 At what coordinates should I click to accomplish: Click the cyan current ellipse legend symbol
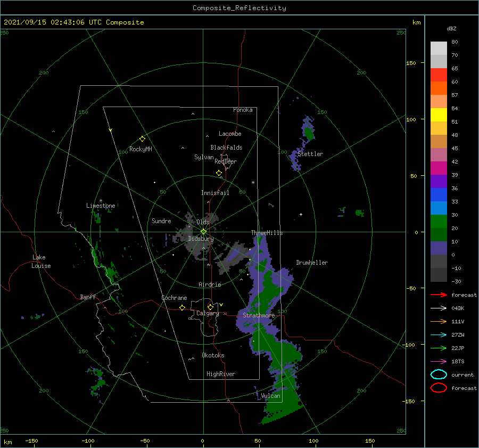click(x=439, y=374)
